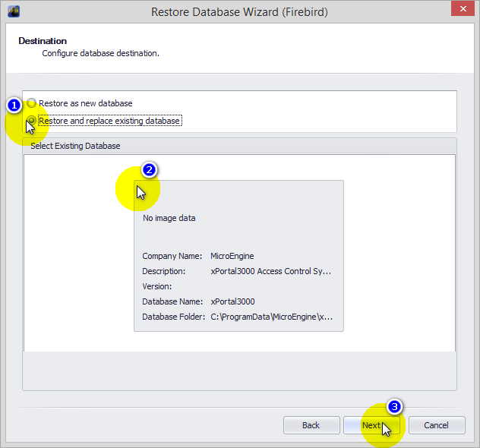Select 'Restore as new database' radio option
Image resolution: width=480 pixels, height=448 pixels.
coord(32,103)
